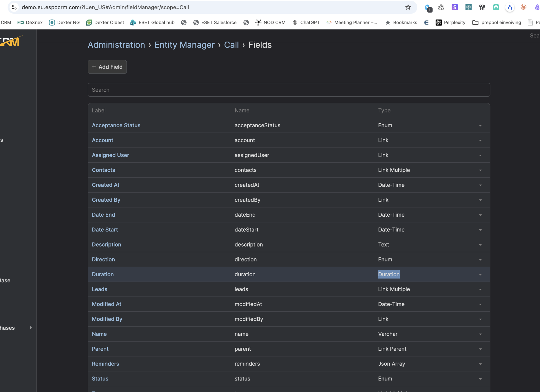Click the Type column header
Viewport: 540px width, 392px height.
(x=384, y=111)
